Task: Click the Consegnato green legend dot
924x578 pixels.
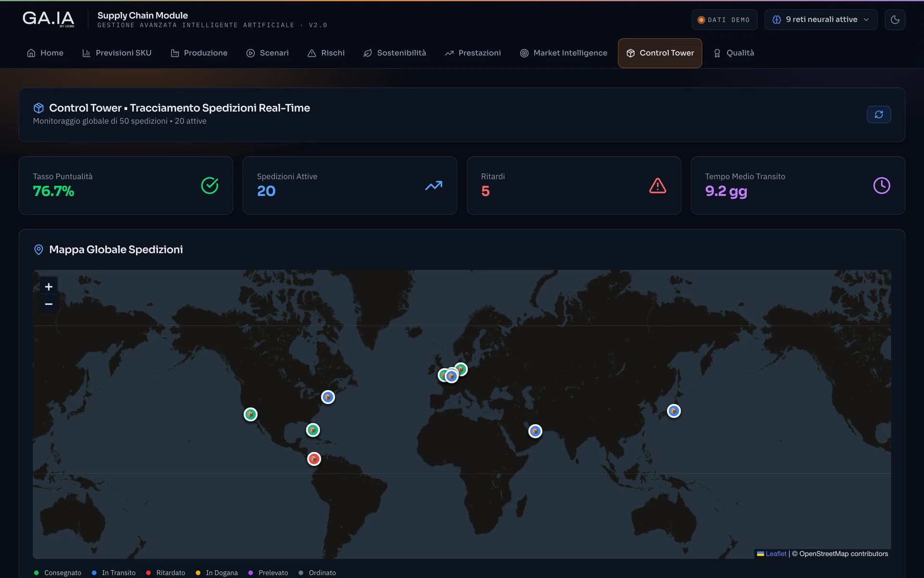Action: click(x=36, y=573)
